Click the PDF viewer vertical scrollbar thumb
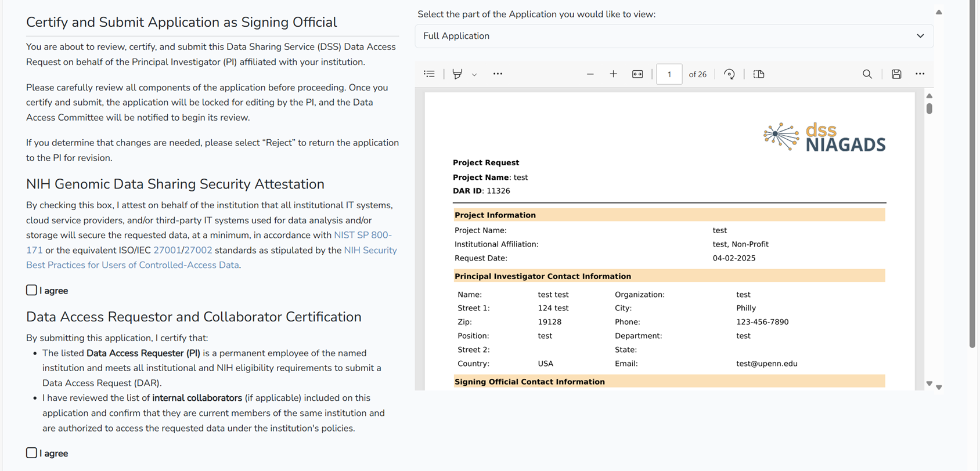This screenshot has width=980, height=471. [929, 108]
